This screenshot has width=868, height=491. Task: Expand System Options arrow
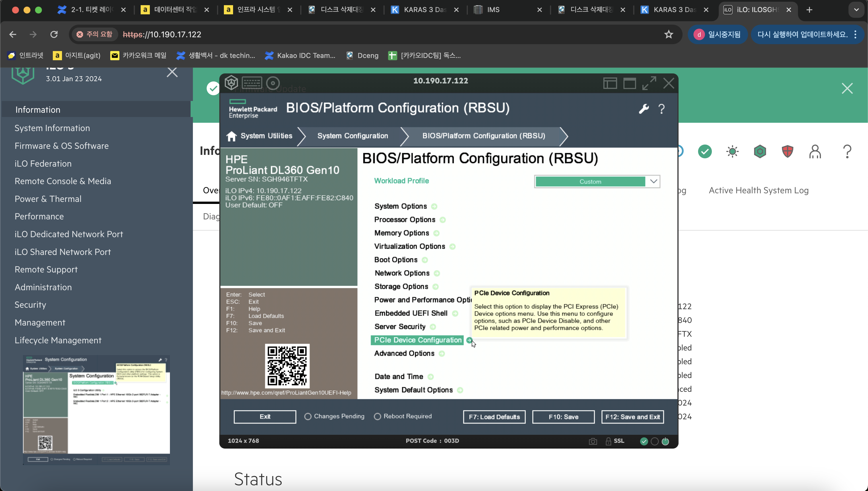pos(434,206)
